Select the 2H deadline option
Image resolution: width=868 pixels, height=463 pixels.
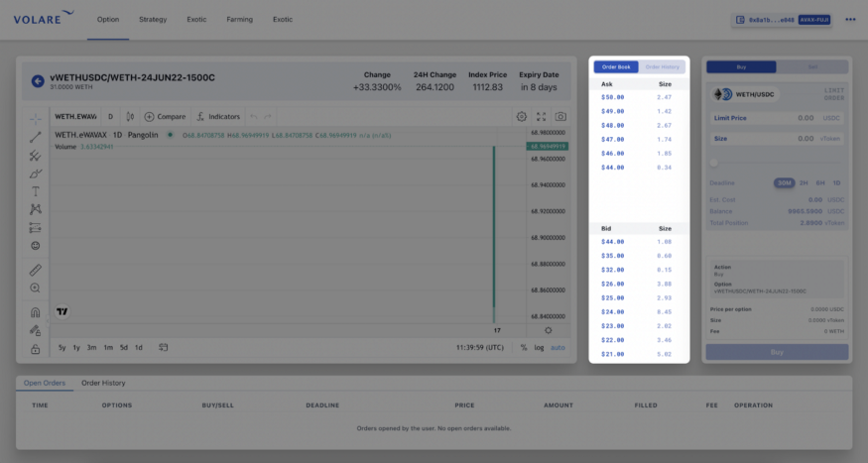pos(804,183)
